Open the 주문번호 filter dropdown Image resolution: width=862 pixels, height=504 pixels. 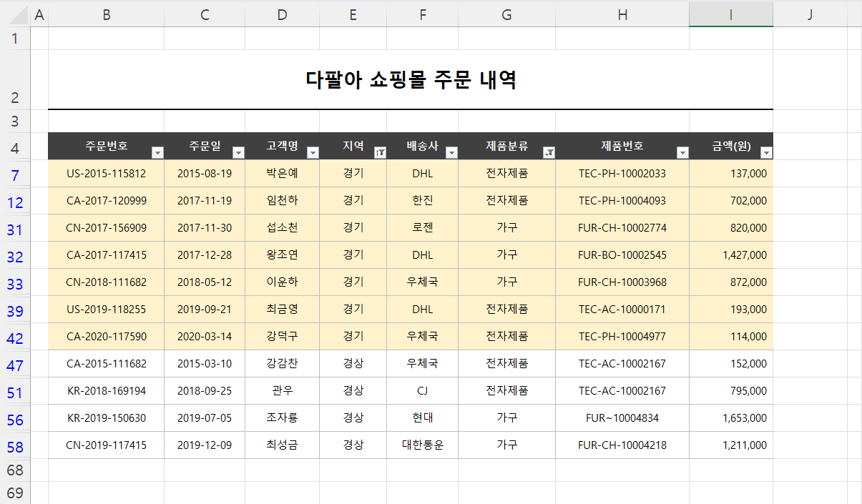coord(157,152)
